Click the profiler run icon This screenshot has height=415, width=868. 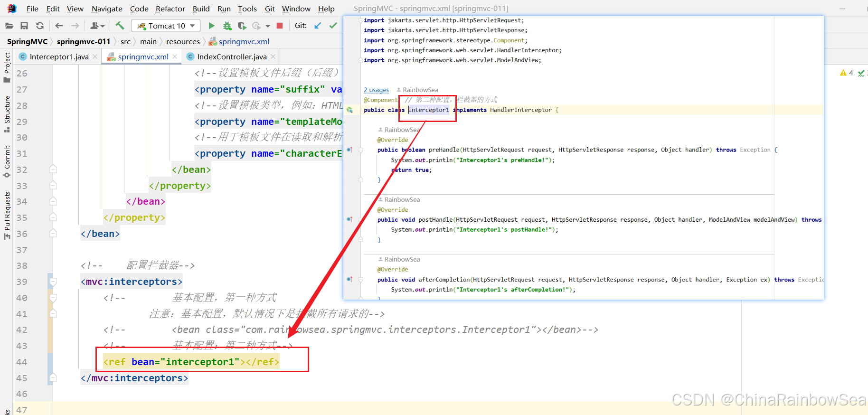pyautogui.click(x=256, y=26)
